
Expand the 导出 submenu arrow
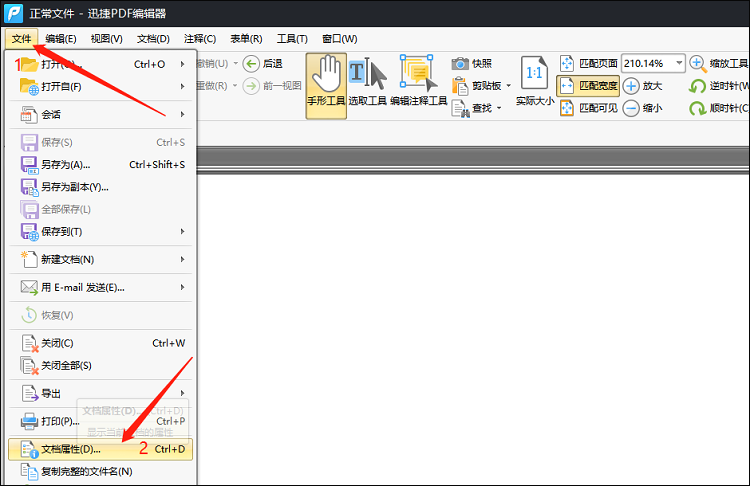tap(182, 393)
